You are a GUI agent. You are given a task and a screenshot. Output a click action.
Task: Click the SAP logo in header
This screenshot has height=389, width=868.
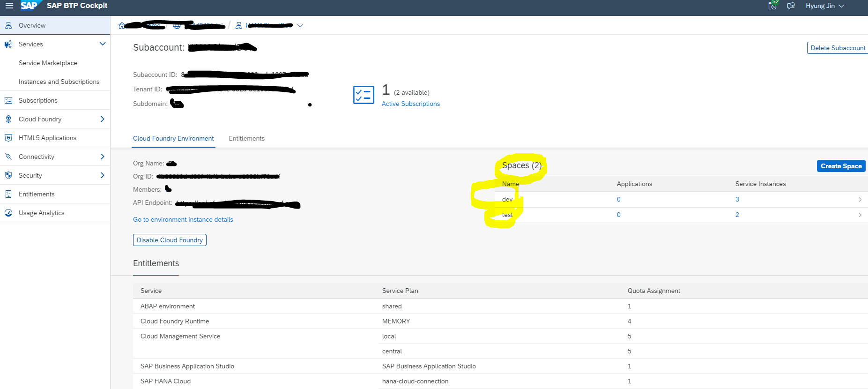(29, 6)
